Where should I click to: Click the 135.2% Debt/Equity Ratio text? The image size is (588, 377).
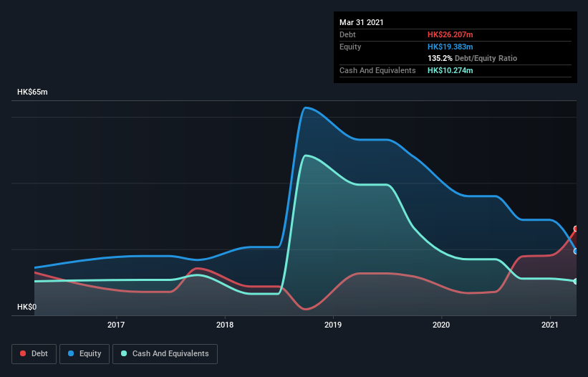[472, 59]
